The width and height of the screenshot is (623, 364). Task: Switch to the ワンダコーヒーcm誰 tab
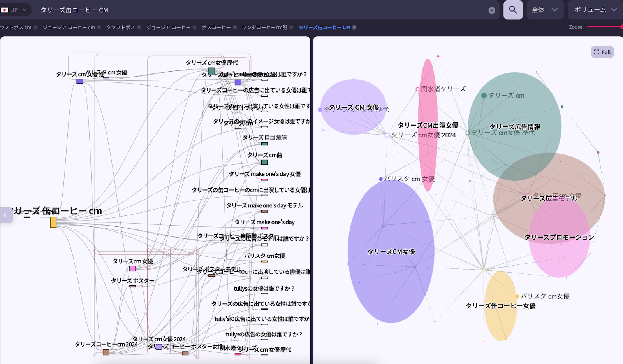tap(264, 27)
